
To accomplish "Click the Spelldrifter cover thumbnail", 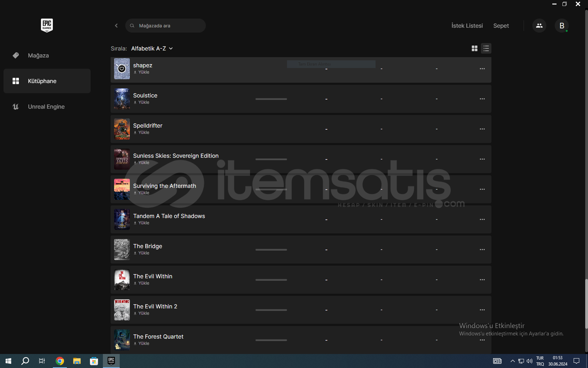I will [x=122, y=129].
